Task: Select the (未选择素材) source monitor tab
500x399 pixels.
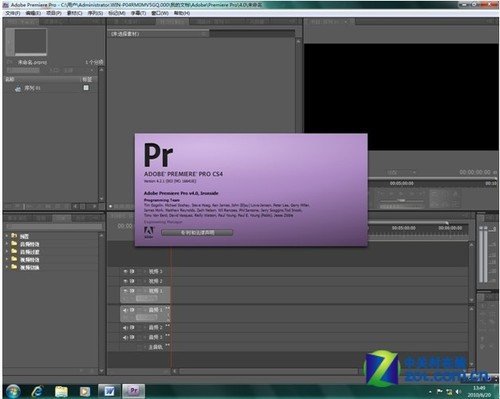Action: [x=158, y=34]
